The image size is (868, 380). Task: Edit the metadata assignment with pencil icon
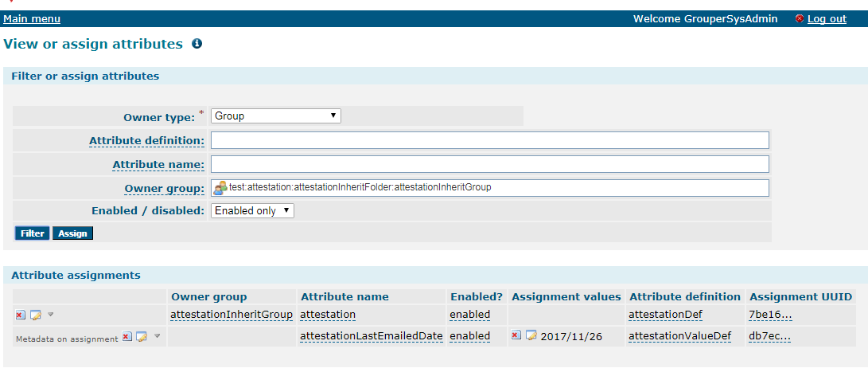(x=142, y=337)
